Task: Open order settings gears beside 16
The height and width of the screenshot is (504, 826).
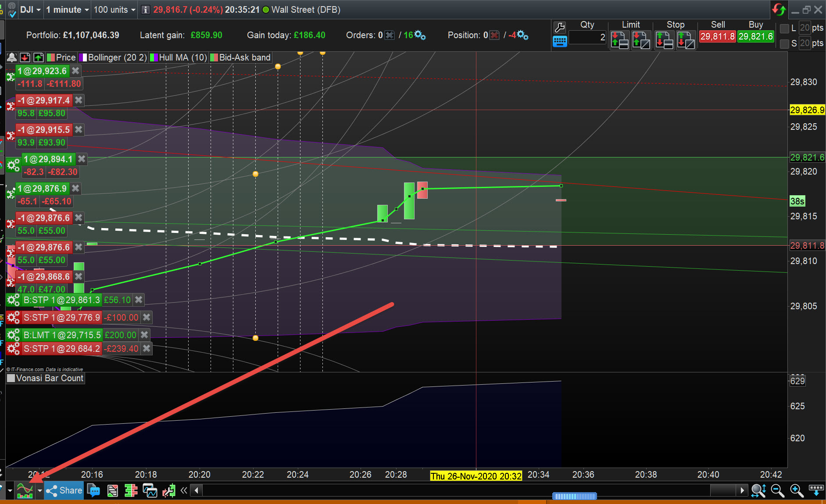Action: (420, 35)
